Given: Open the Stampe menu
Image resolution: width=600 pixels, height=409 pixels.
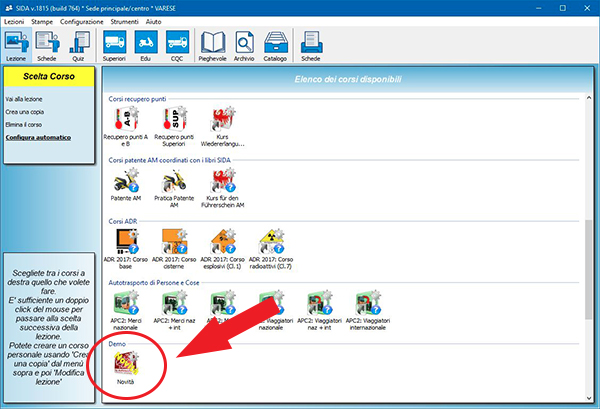Looking at the screenshot, I should pyautogui.click(x=42, y=21).
